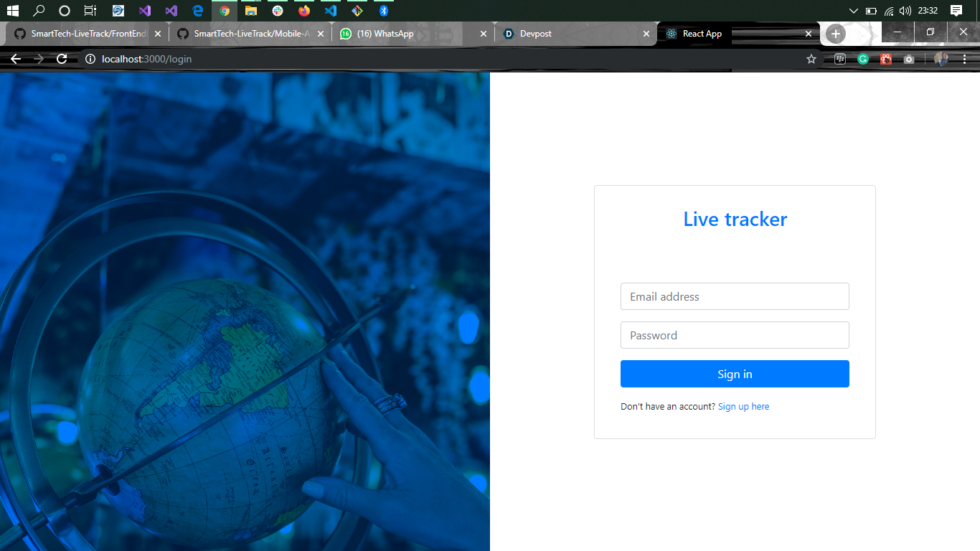Bookmark this page with the star icon

click(x=811, y=59)
